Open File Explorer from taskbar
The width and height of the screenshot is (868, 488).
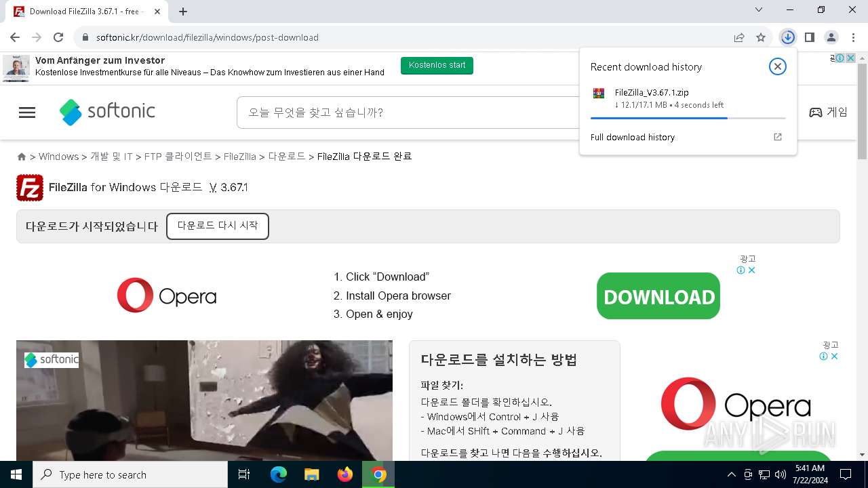tap(311, 474)
